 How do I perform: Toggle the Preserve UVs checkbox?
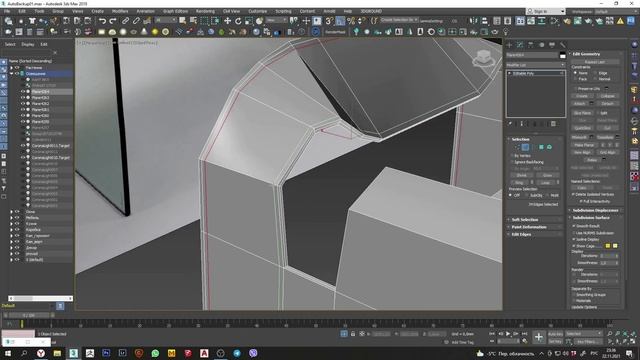coord(576,89)
